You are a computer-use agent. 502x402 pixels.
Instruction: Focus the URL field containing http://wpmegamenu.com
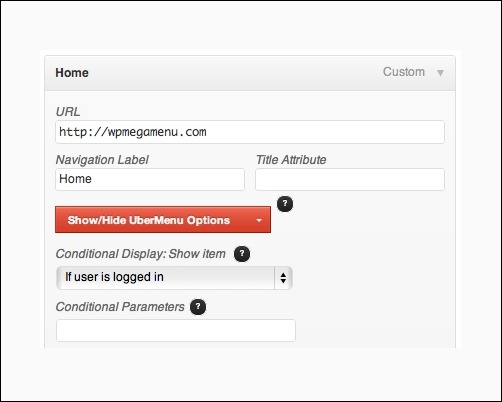[x=250, y=132]
